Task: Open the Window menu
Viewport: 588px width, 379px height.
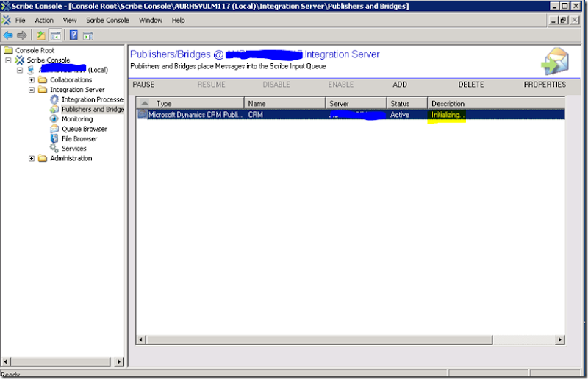Action: pos(151,21)
